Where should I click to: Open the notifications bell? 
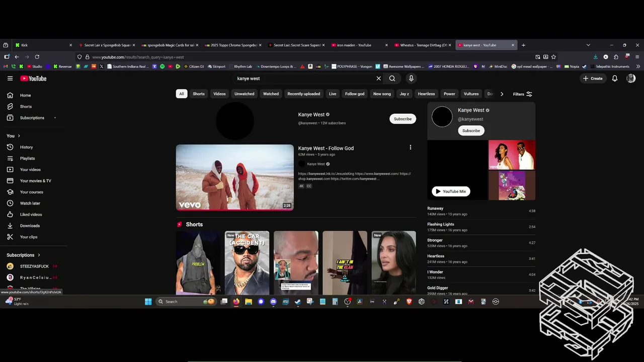coord(614,78)
